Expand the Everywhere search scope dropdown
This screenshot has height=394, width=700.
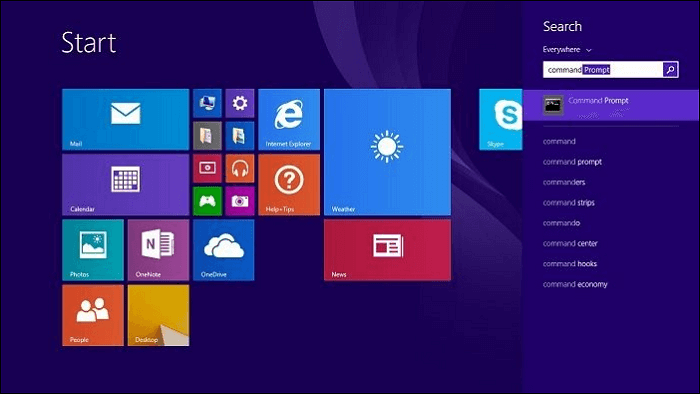pos(567,50)
